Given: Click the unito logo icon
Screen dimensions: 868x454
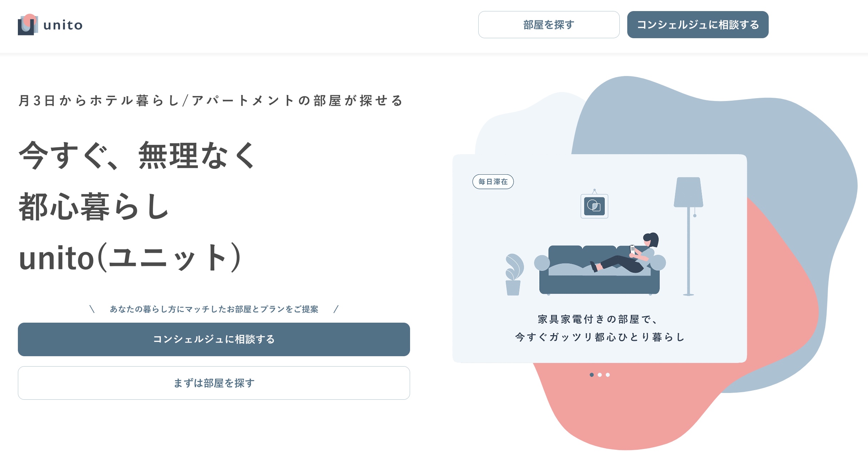Looking at the screenshot, I should pyautogui.click(x=28, y=25).
